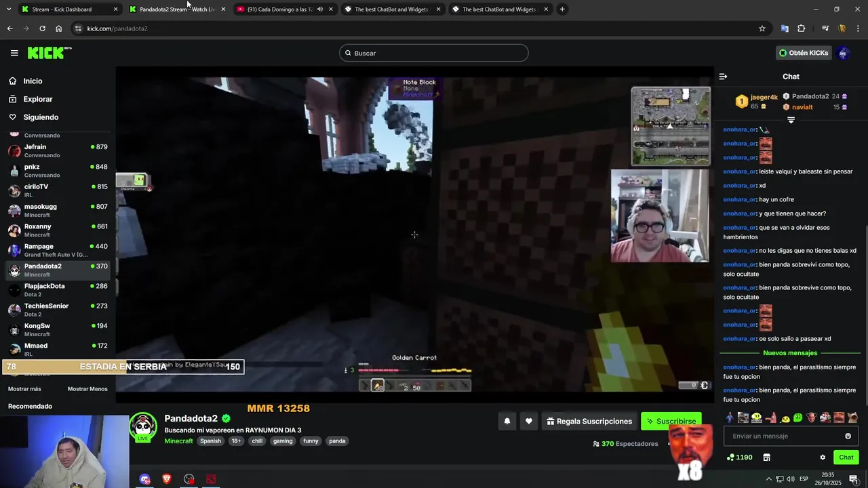Open pnkz channel in sidebar
This screenshot has height=488, width=868.
coord(58,170)
